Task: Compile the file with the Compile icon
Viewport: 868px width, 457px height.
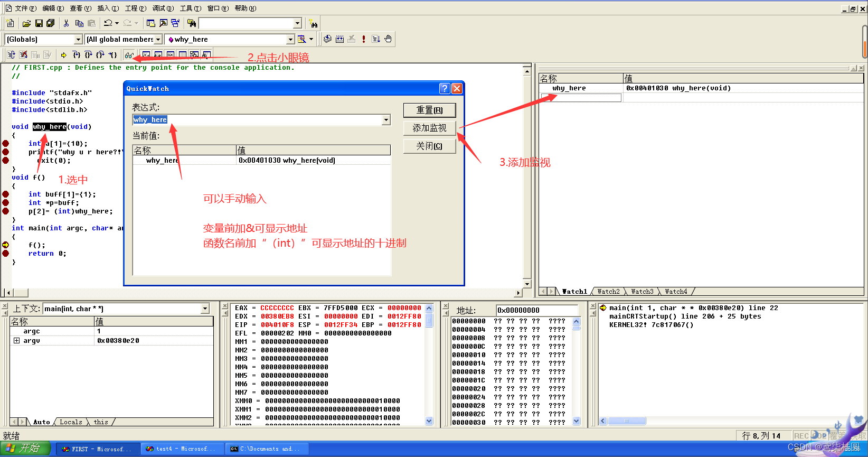Action: pos(327,39)
